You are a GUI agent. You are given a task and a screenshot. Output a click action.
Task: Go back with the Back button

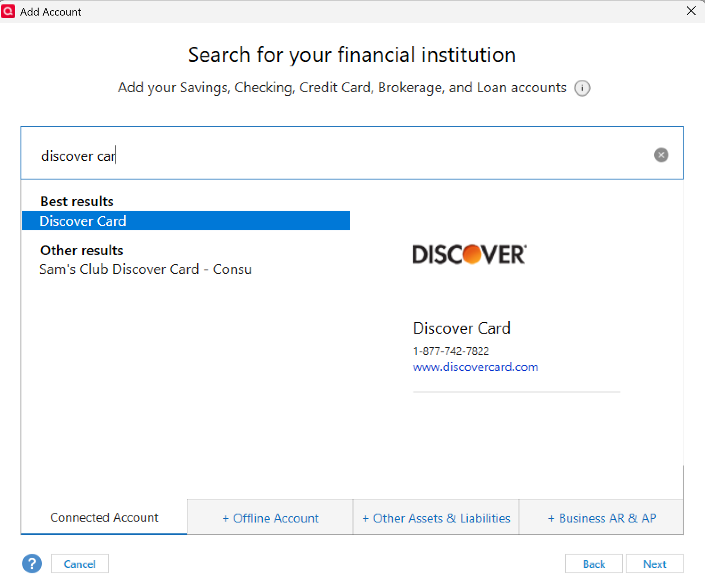coord(594,564)
